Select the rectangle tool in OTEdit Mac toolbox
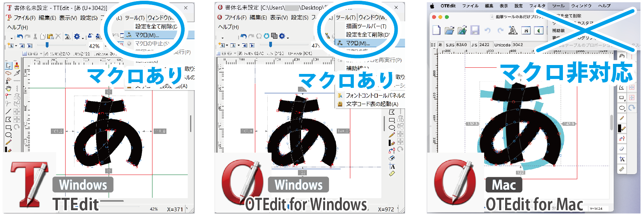Image resolution: width=644 pixels, height=216 pixels. 621,98
